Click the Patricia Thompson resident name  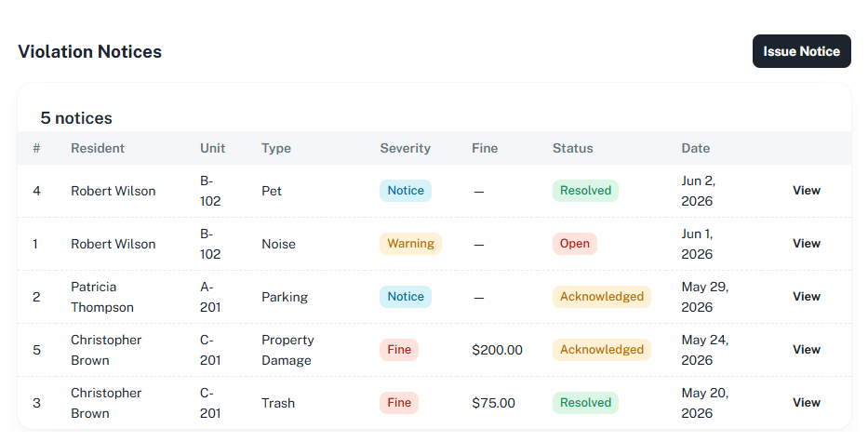pos(101,297)
